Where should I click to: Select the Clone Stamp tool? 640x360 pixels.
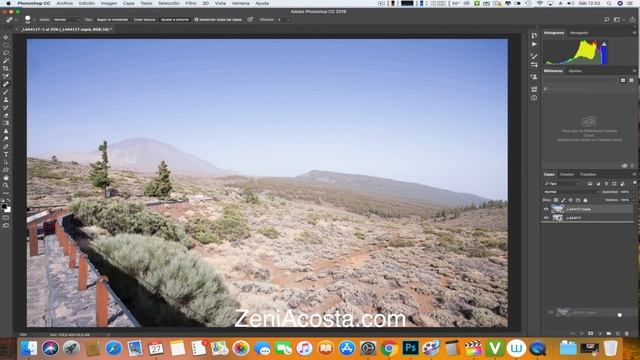click(6, 100)
